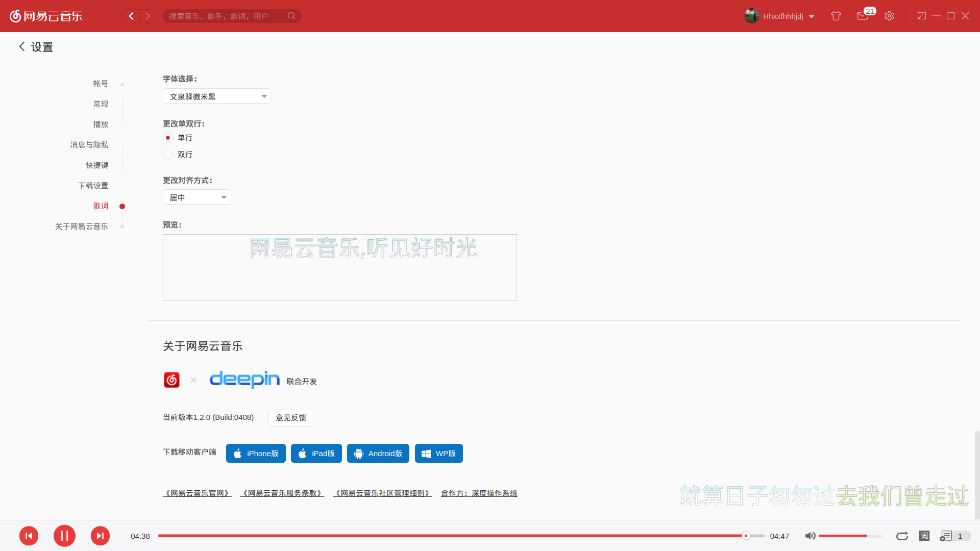
Task: Click the red NetEase app icon
Action: tap(171, 380)
